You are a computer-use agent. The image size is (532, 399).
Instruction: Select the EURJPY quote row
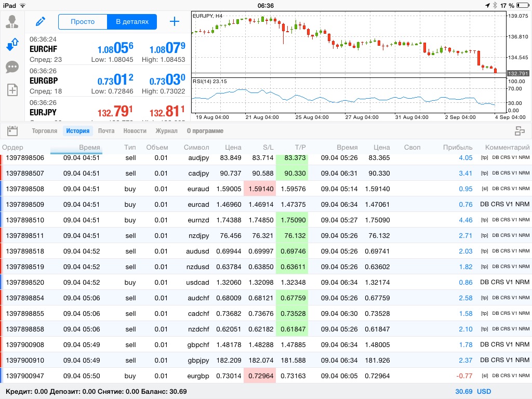click(x=107, y=109)
